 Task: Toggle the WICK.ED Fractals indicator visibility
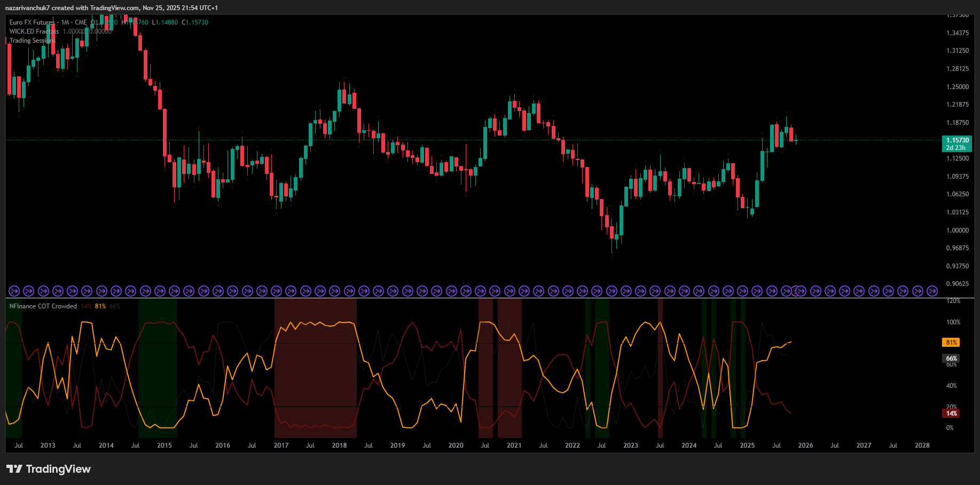tap(34, 31)
